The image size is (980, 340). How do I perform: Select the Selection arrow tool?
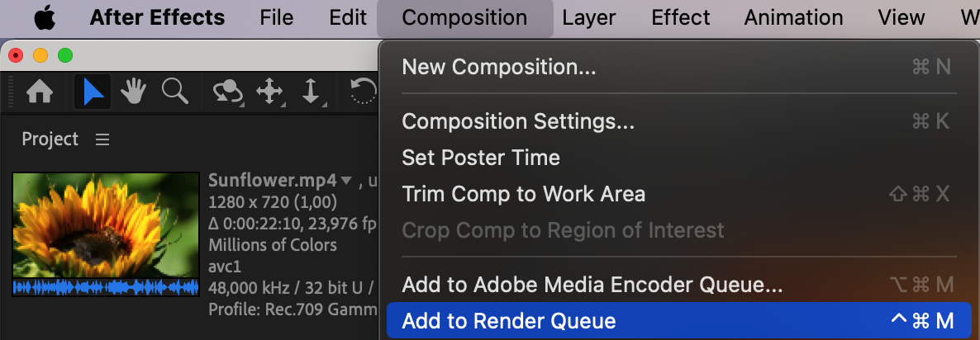tap(93, 92)
